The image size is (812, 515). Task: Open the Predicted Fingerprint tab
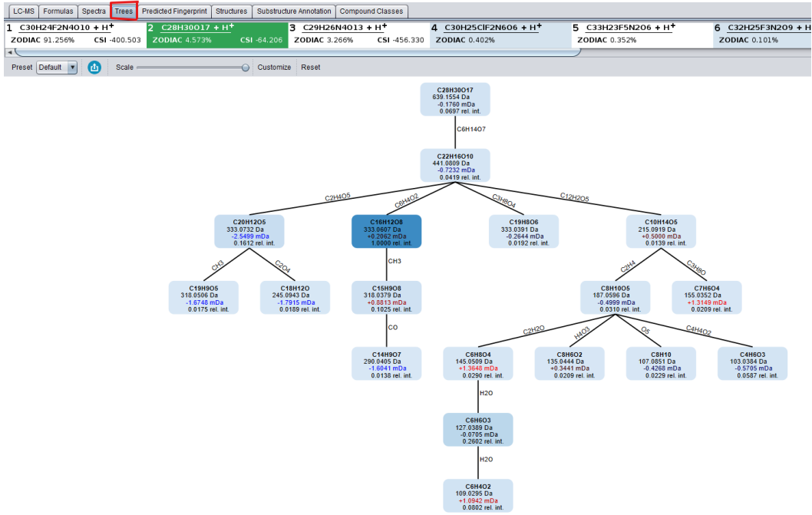174,12
